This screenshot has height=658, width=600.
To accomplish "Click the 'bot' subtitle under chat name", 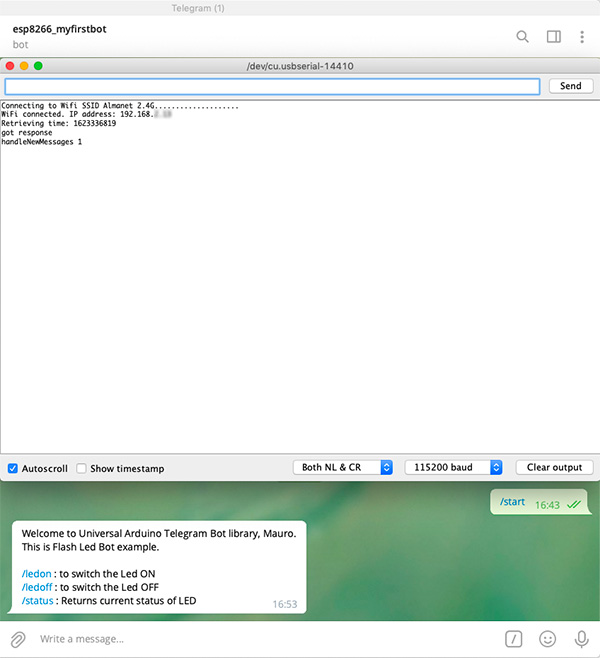I will (21, 44).
